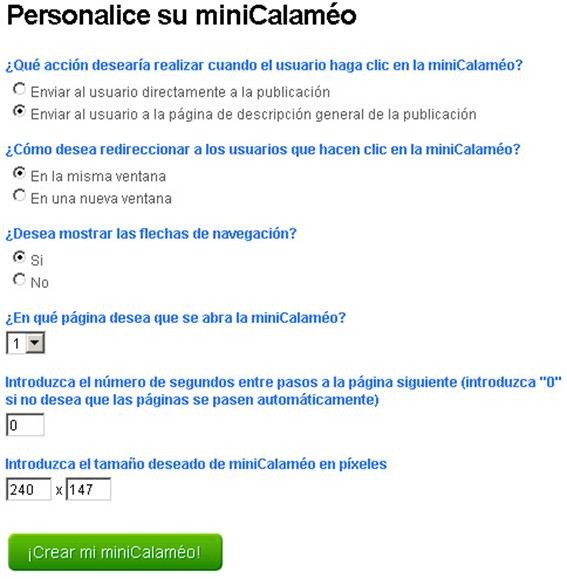Screen dimensions: 567x579
Task: Click the height field showing 147
Action: point(88,489)
